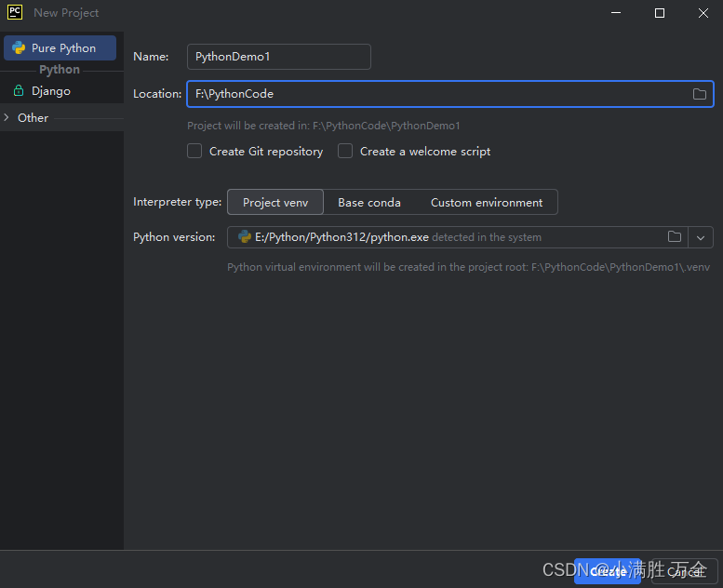Expand Python version dropdown arrow

[701, 237]
